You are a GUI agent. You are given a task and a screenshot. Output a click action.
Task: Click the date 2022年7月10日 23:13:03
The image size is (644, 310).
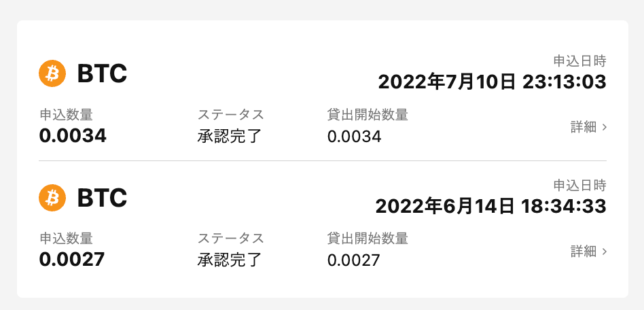pos(492,82)
